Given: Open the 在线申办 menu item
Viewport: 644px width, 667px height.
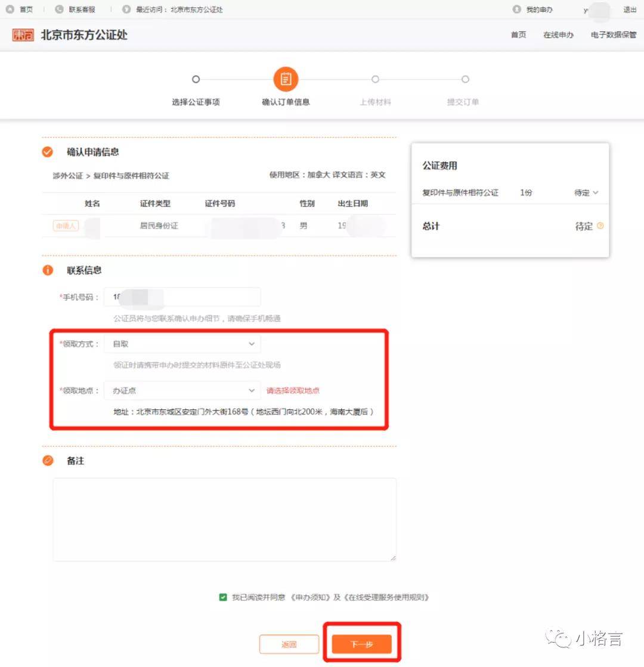Looking at the screenshot, I should coord(558,35).
